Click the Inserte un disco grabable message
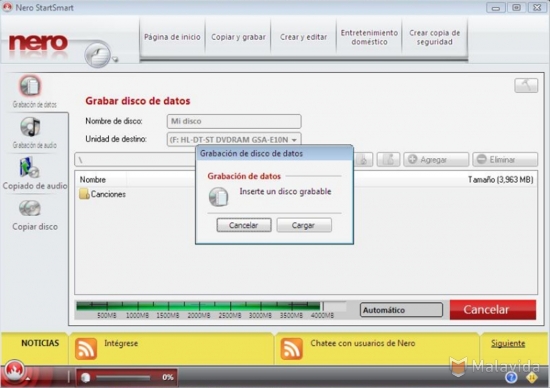This screenshot has width=550, height=388. click(x=285, y=192)
